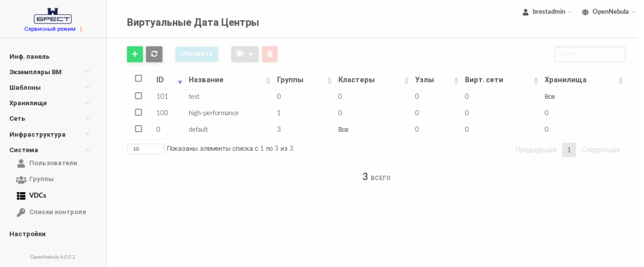Screen dimensions: 644x267
Task: Click the OpenNebula 6.0.0.2 version text
Action: coord(52,257)
